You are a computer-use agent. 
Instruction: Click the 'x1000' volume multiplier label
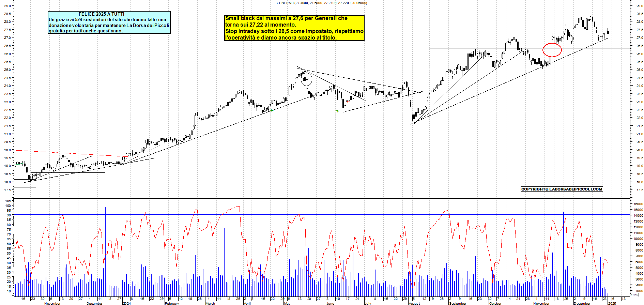pos(635,294)
